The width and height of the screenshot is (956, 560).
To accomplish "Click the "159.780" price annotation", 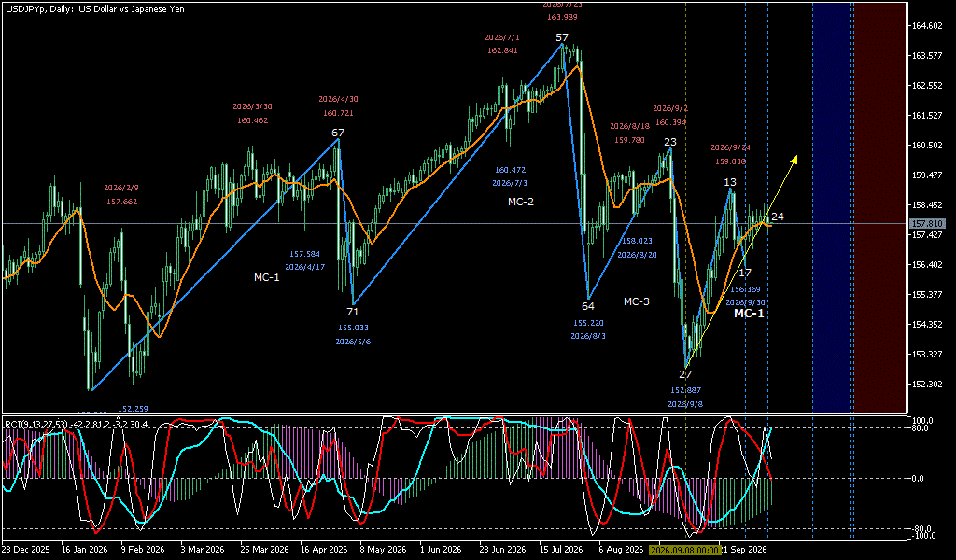I will point(630,140).
